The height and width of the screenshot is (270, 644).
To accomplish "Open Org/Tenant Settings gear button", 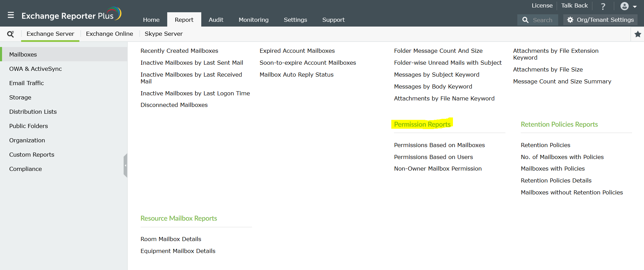I will click(600, 20).
